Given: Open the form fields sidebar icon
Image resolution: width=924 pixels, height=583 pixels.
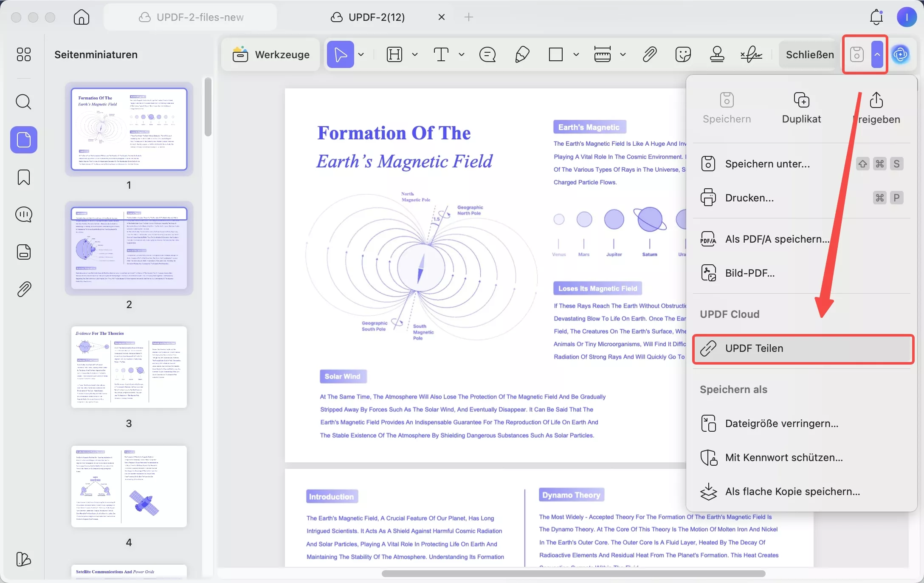Looking at the screenshot, I should click(24, 252).
